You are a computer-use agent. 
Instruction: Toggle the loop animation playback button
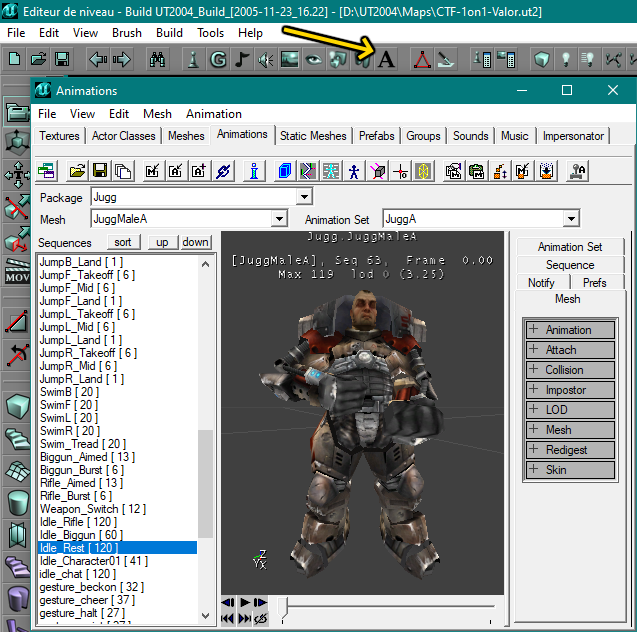260,619
